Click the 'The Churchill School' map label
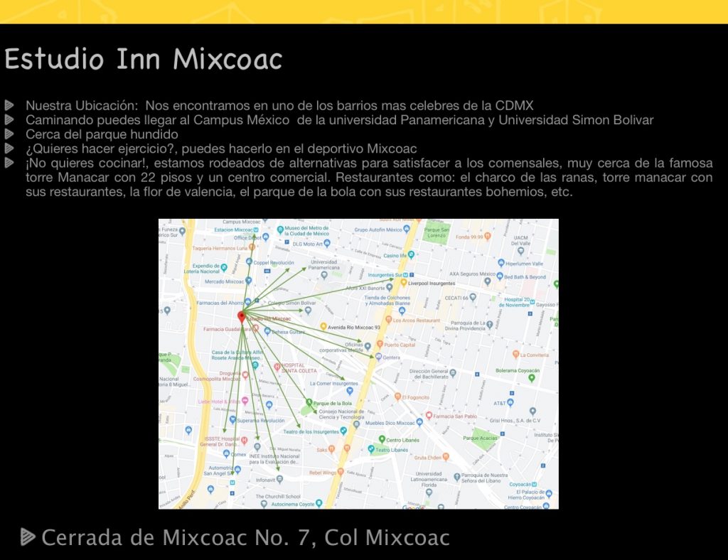728x560 pixels. click(278, 497)
